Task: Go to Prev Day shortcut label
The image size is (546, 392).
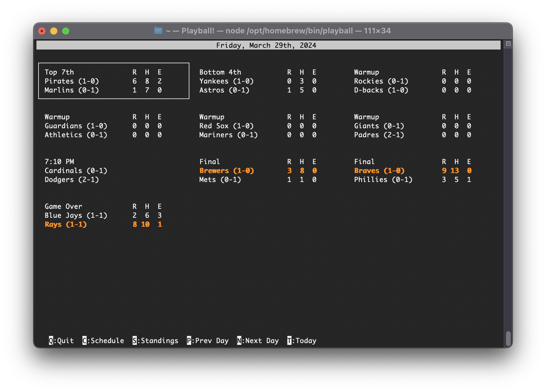Action: [x=208, y=341]
